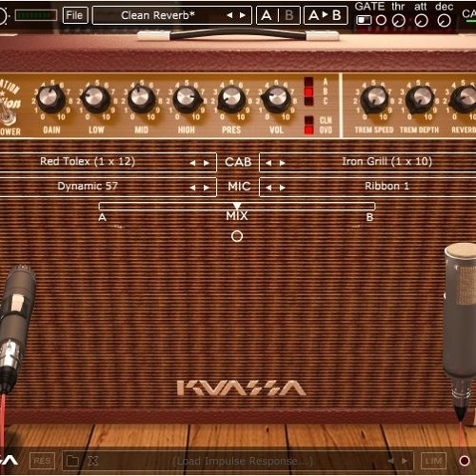Toggle the OVD channel LED
Image resolution: width=476 pixels, height=476 pixels.
[x=308, y=129]
